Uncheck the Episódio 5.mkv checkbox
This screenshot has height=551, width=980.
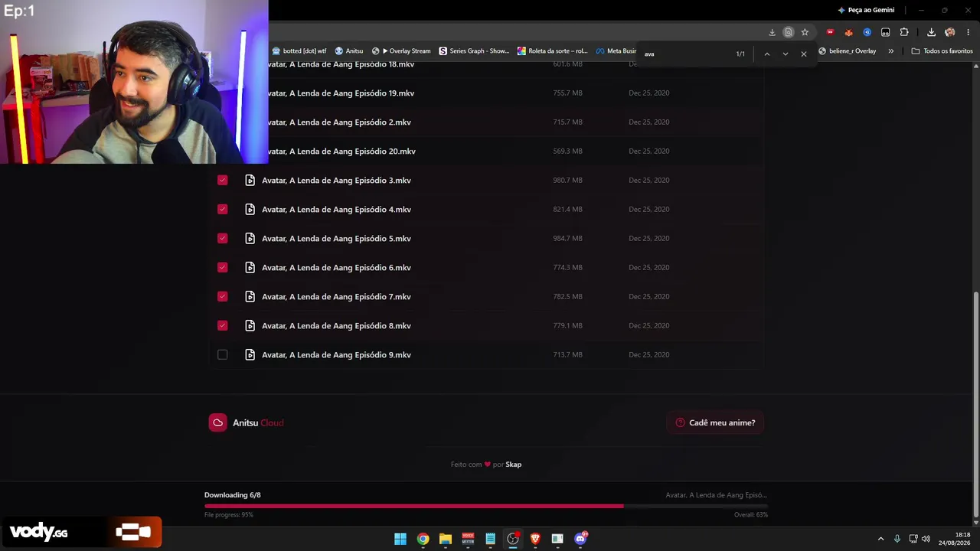[x=222, y=239]
